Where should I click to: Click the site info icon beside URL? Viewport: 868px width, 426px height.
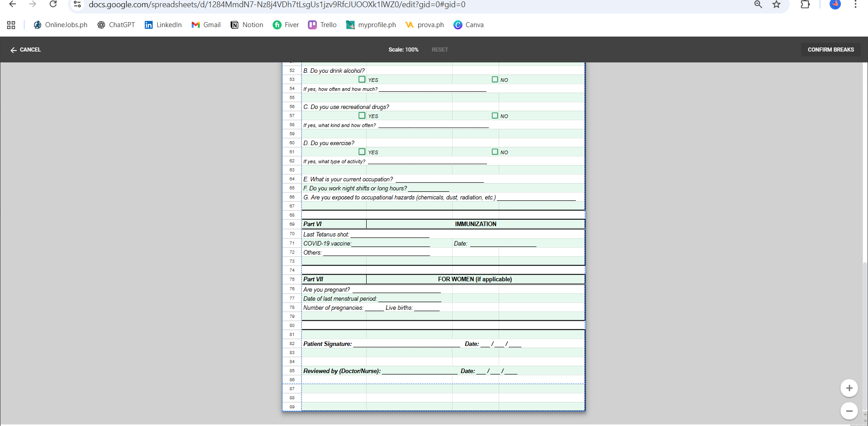(77, 5)
